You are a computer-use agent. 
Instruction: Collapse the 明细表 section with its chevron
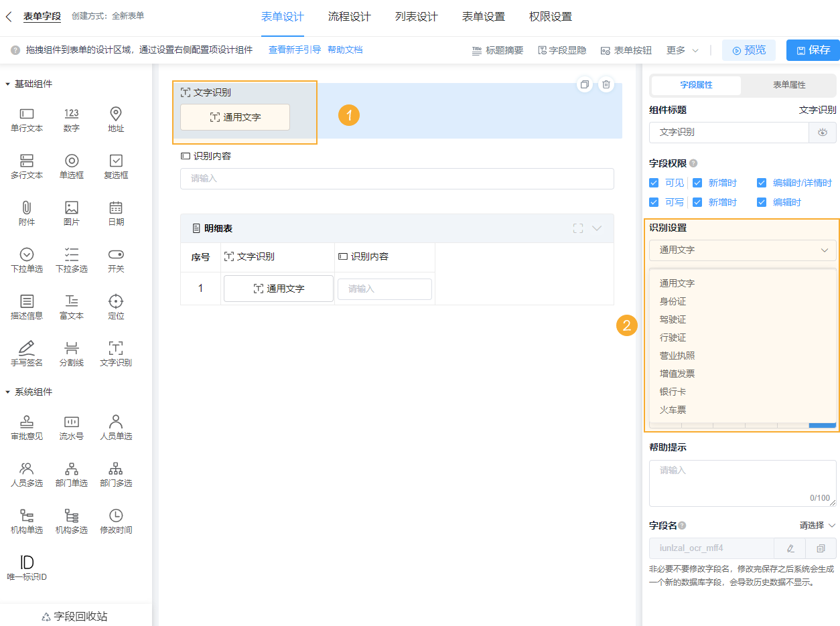click(596, 228)
